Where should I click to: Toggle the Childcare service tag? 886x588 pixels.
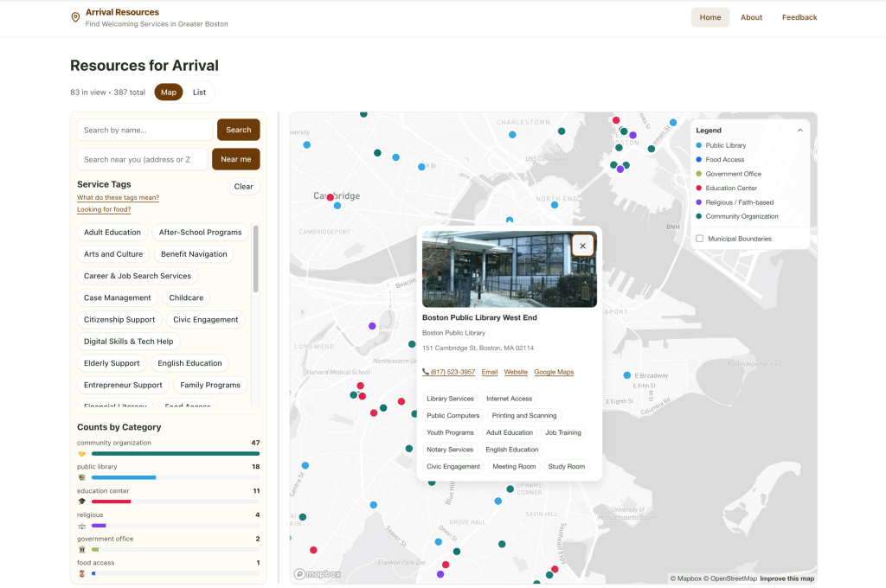pos(186,297)
